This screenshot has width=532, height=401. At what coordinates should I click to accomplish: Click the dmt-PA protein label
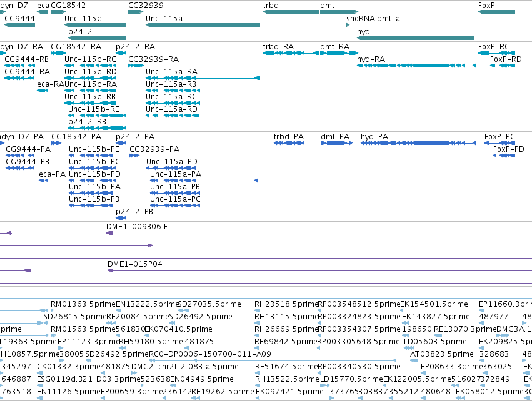click(335, 137)
